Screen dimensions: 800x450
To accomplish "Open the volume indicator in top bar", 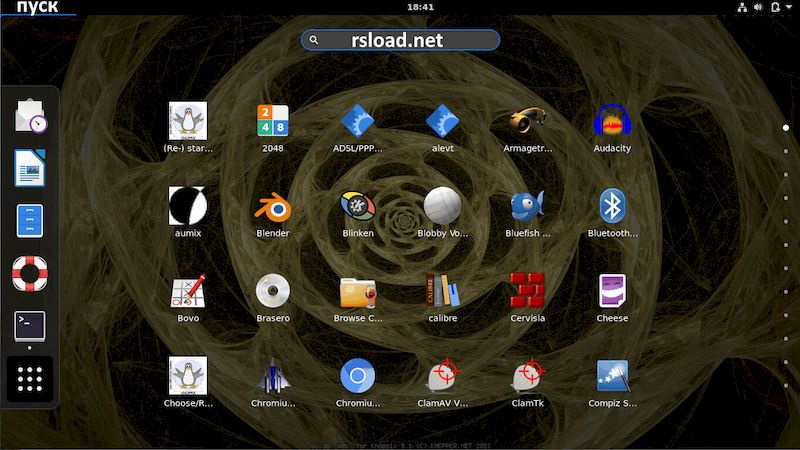I will (x=758, y=7).
